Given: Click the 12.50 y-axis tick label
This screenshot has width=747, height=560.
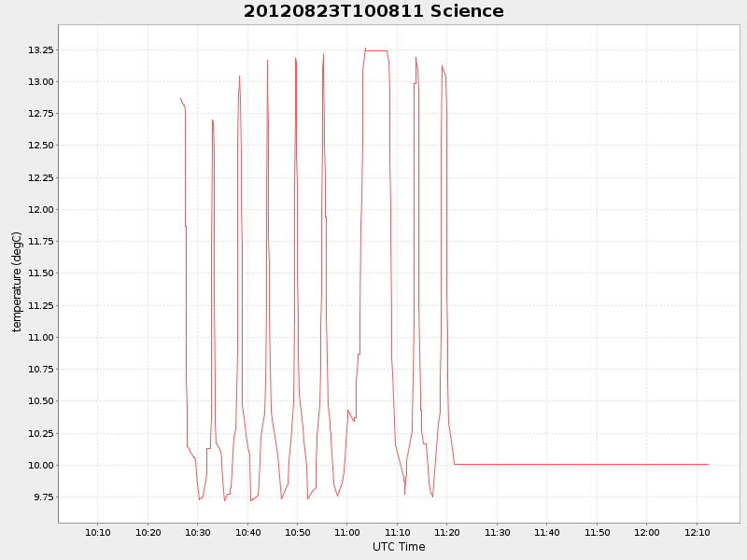Looking at the screenshot, I should (40, 146).
